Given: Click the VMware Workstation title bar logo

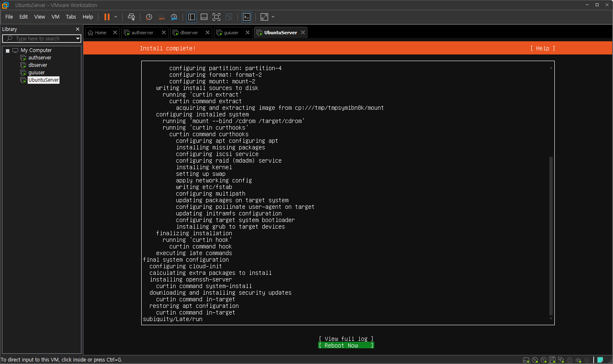Looking at the screenshot, I should [x=5, y=5].
